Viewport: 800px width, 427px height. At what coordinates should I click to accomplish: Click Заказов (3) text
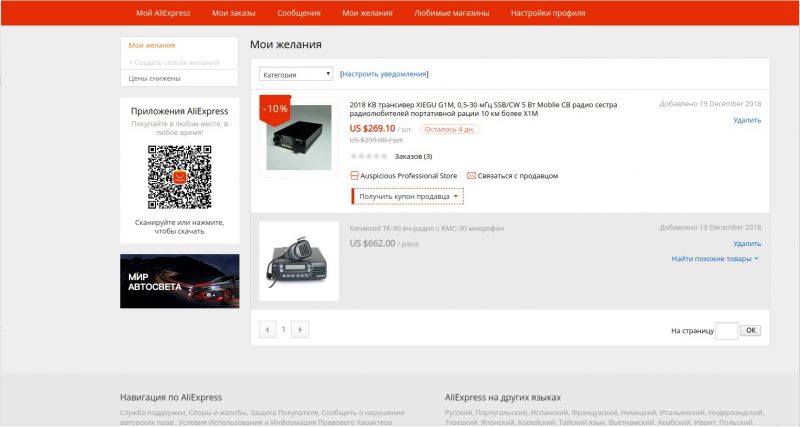[x=413, y=157]
